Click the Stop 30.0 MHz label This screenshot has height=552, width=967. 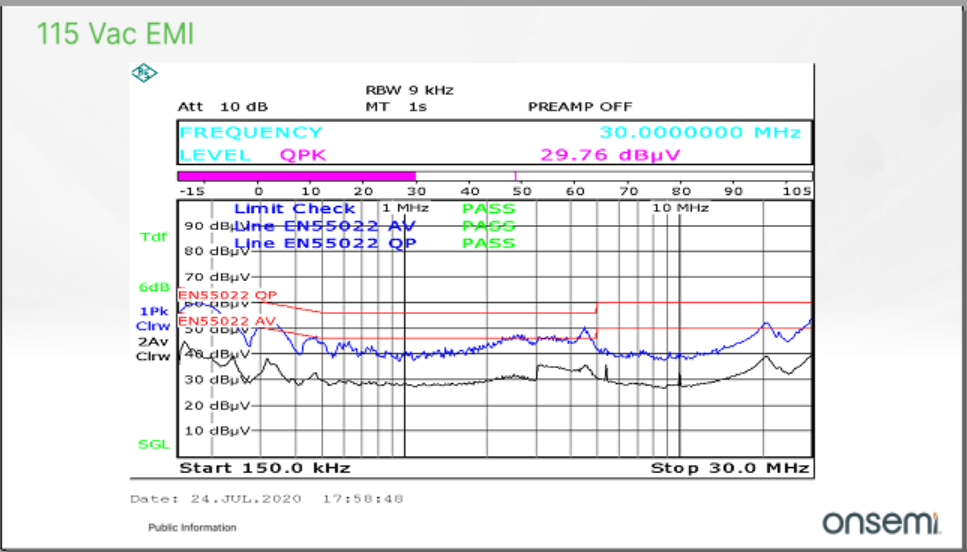[x=730, y=468]
